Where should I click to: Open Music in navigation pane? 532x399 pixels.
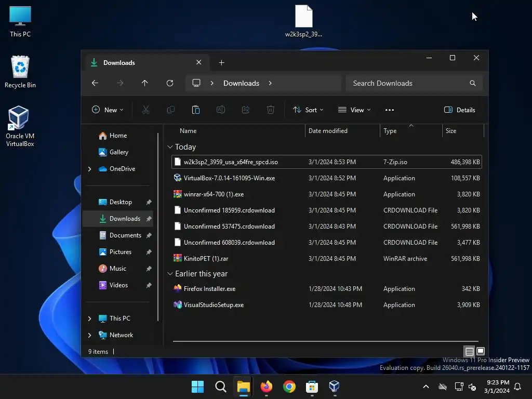pos(117,269)
